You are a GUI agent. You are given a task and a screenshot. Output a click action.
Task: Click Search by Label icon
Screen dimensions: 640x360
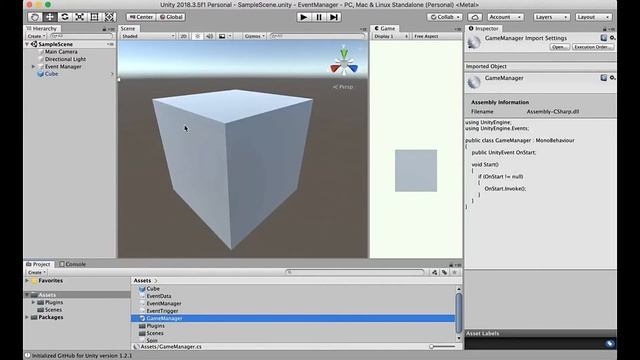(444, 272)
